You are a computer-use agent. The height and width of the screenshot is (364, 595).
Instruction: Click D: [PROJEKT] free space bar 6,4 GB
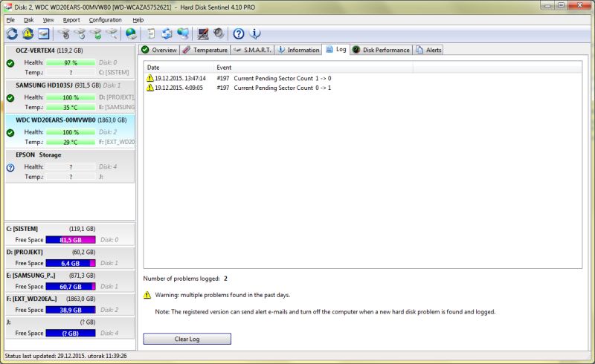tap(71, 263)
